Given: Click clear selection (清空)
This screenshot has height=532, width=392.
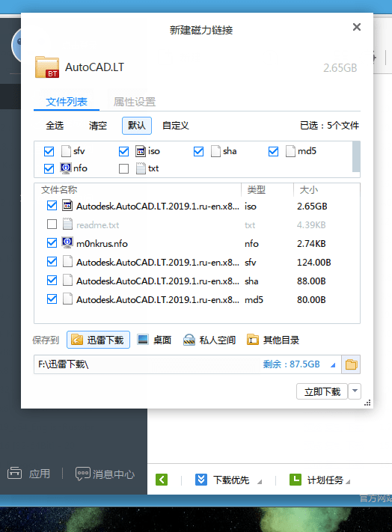Looking at the screenshot, I should click(x=98, y=126).
